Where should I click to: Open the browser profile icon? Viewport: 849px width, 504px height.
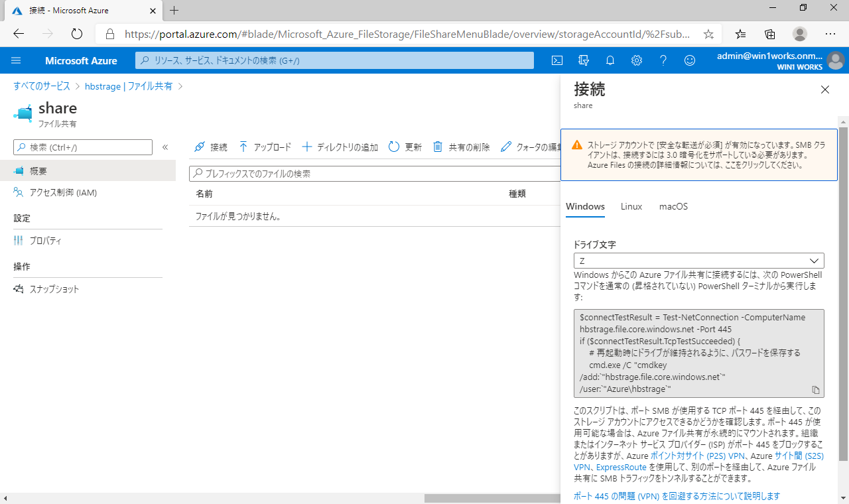click(800, 34)
